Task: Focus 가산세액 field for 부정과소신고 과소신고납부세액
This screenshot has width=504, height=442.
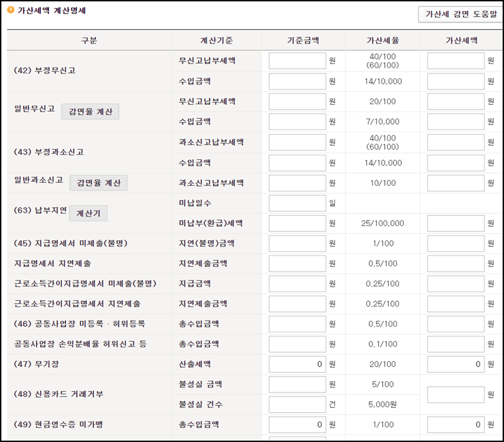Action: (456, 142)
